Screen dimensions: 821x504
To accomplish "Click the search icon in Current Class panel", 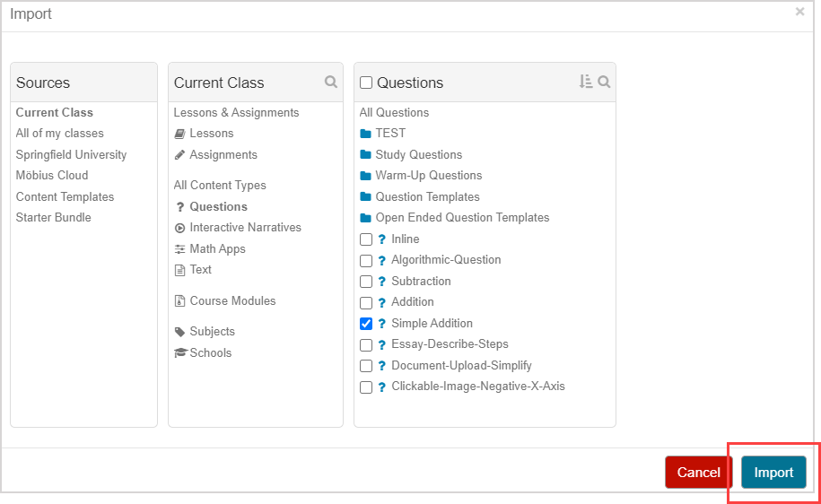I will (x=331, y=82).
